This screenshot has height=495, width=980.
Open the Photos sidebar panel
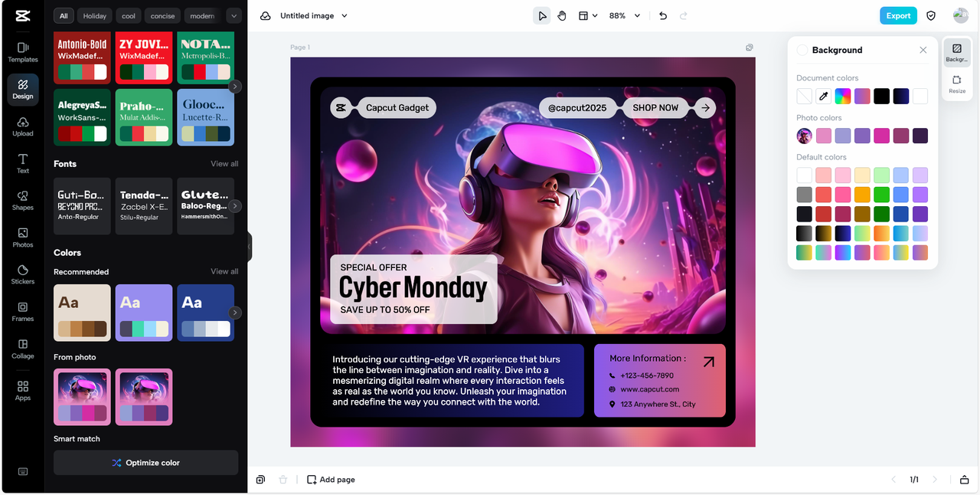[23, 238]
